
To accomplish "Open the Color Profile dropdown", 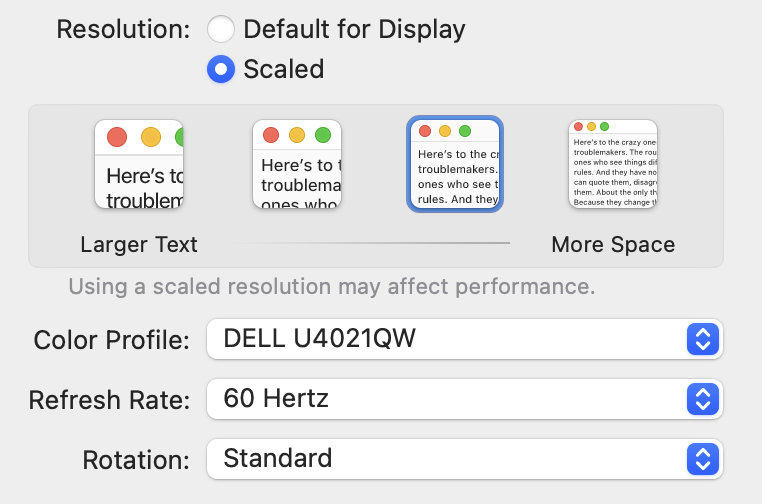I will point(463,340).
